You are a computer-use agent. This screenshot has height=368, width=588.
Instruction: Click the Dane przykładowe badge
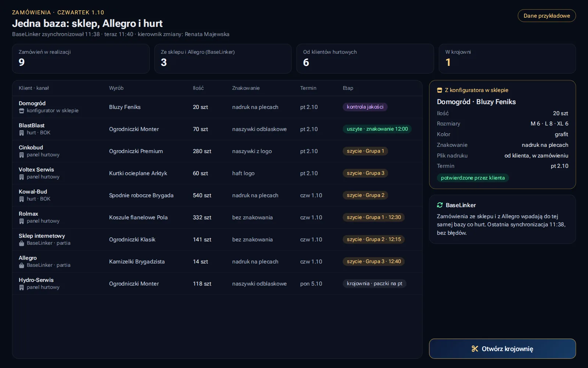(x=547, y=16)
